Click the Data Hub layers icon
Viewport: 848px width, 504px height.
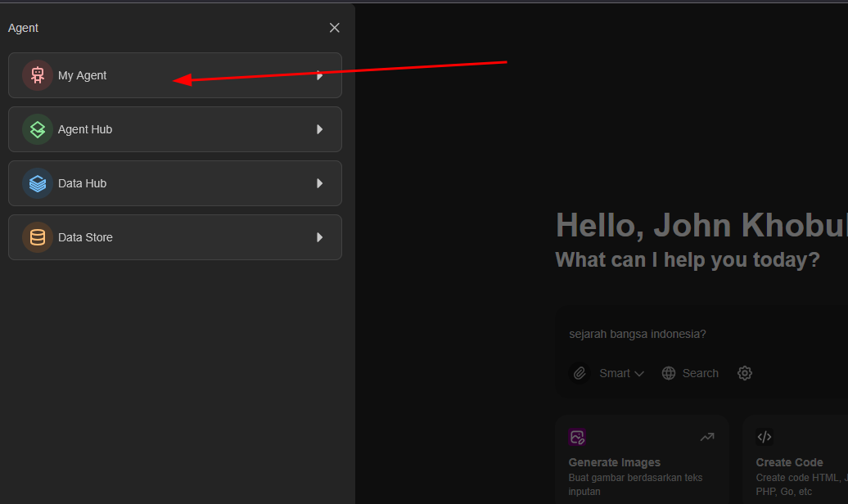pos(38,183)
